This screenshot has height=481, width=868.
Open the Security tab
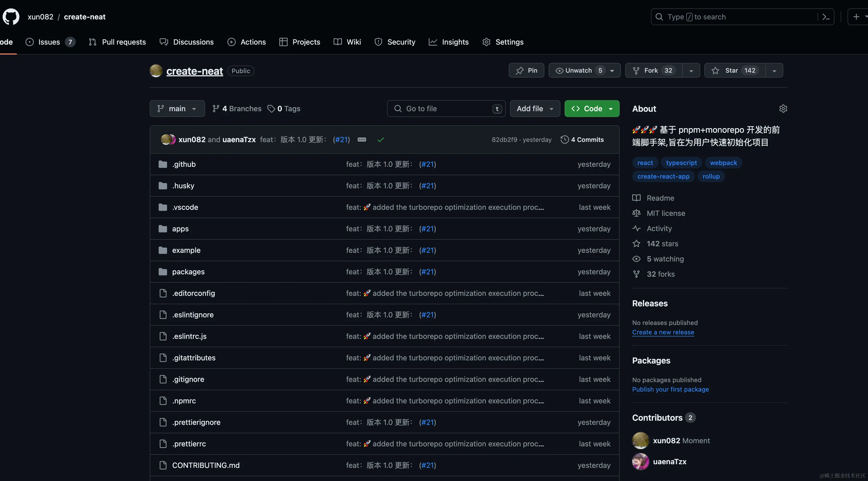point(395,42)
